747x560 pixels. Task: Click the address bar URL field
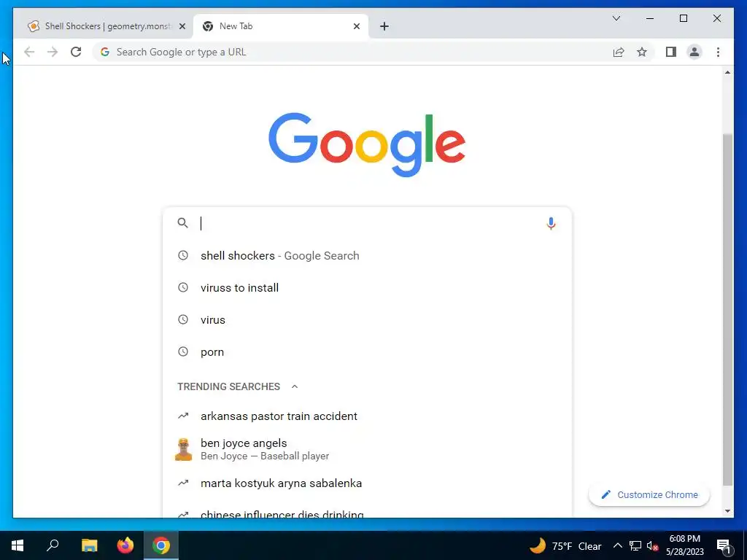click(x=352, y=52)
